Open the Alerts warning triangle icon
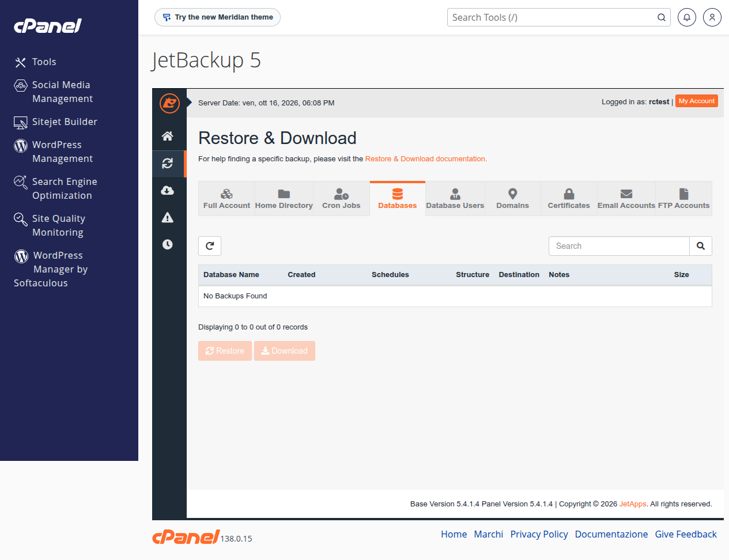The image size is (729, 560). point(168,217)
